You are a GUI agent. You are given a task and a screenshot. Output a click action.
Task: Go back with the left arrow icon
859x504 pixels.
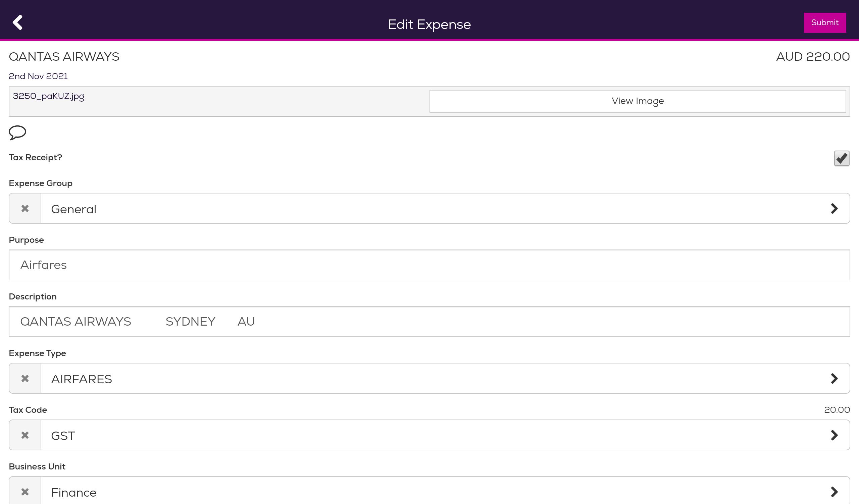pyautogui.click(x=18, y=22)
